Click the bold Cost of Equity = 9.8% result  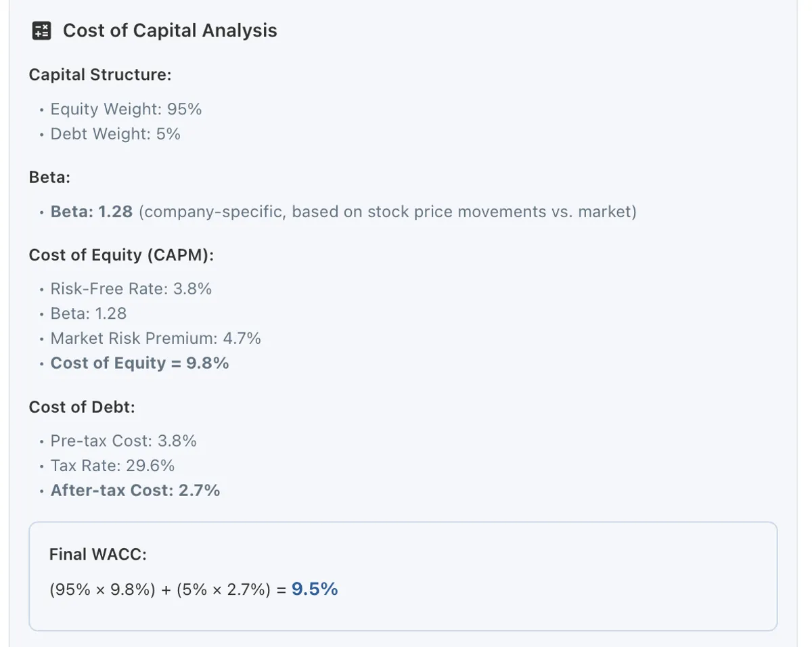coord(139,363)
